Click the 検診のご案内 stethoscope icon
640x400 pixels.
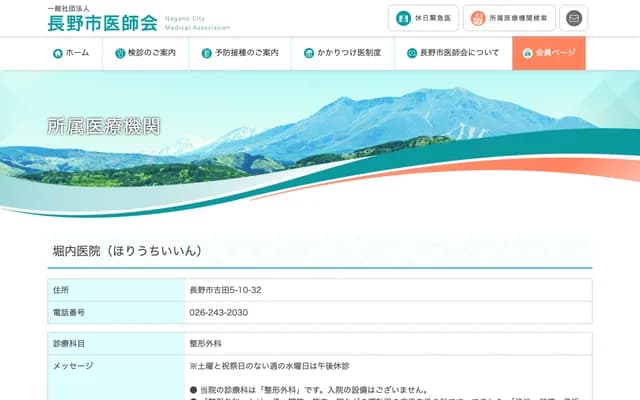pyautogui.click(x=120, y=53)
